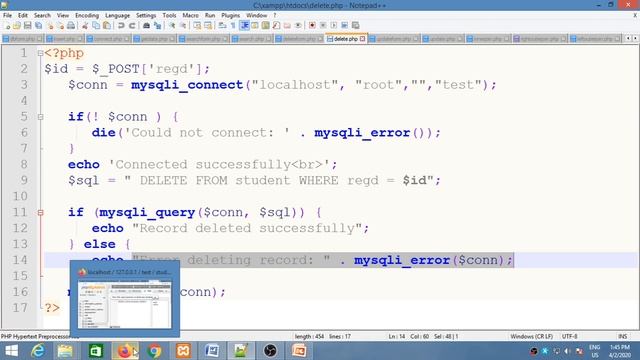Click the Monitoring (eye) toolbar icon
Viewport: 640px width, 360px height.
coord(298,26)
